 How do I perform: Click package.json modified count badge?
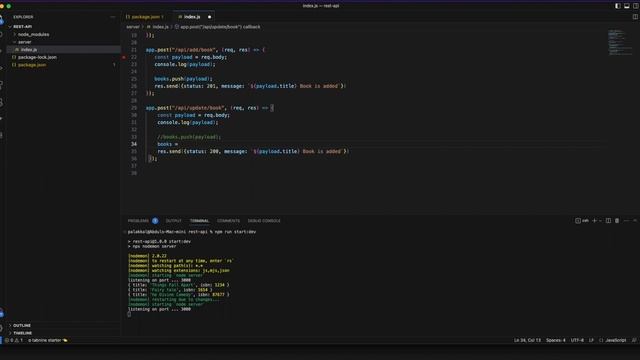(x=114, y=65)
